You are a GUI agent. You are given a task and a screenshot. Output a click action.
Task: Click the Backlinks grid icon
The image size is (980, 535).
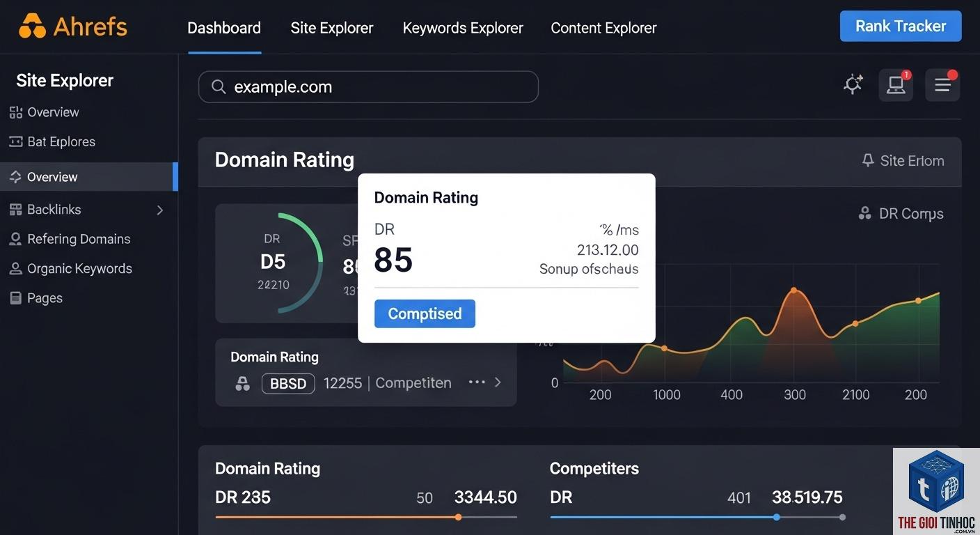pos(15,210)
